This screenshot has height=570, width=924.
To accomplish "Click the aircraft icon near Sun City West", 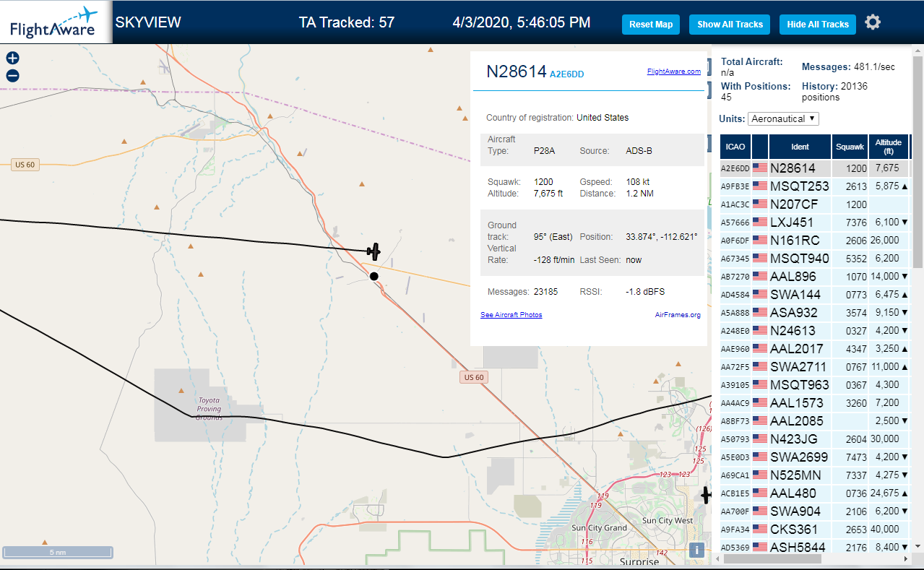I will coord(707,496).
